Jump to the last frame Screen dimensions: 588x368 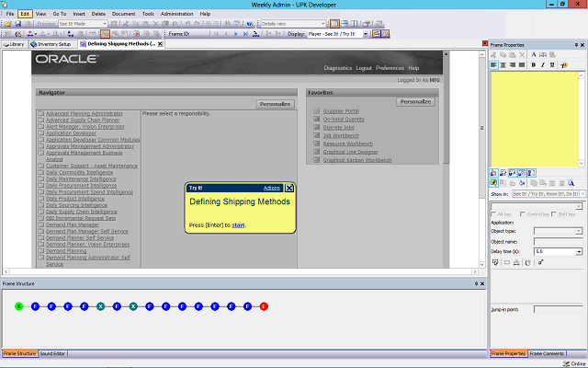(245, 34)
